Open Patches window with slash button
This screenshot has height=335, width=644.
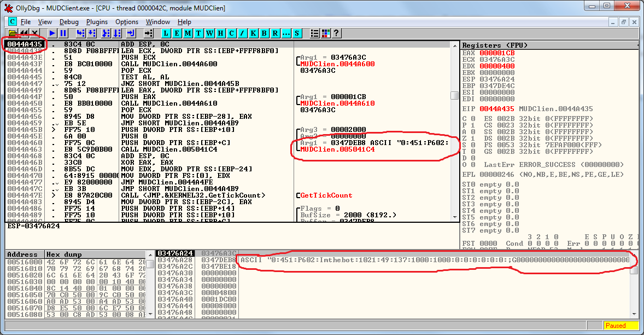point(243,33)
